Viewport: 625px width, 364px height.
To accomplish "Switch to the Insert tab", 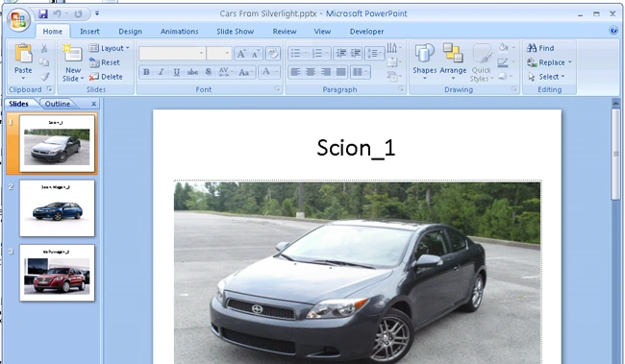I will 89,32.
